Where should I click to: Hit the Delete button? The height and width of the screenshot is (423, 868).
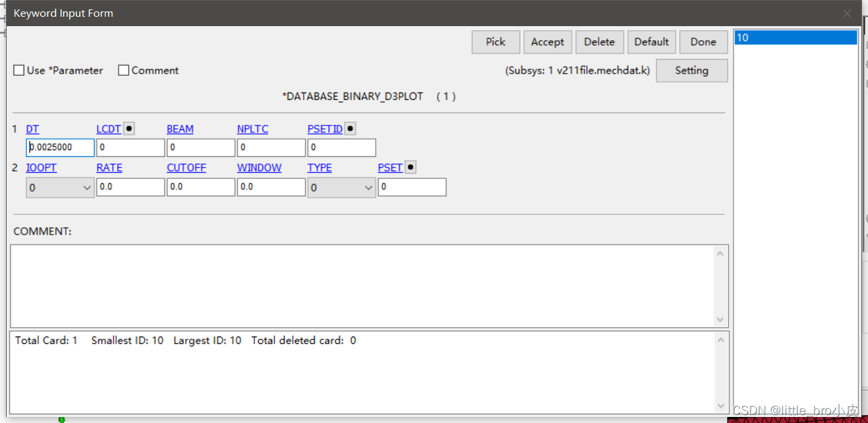(599, 42)
